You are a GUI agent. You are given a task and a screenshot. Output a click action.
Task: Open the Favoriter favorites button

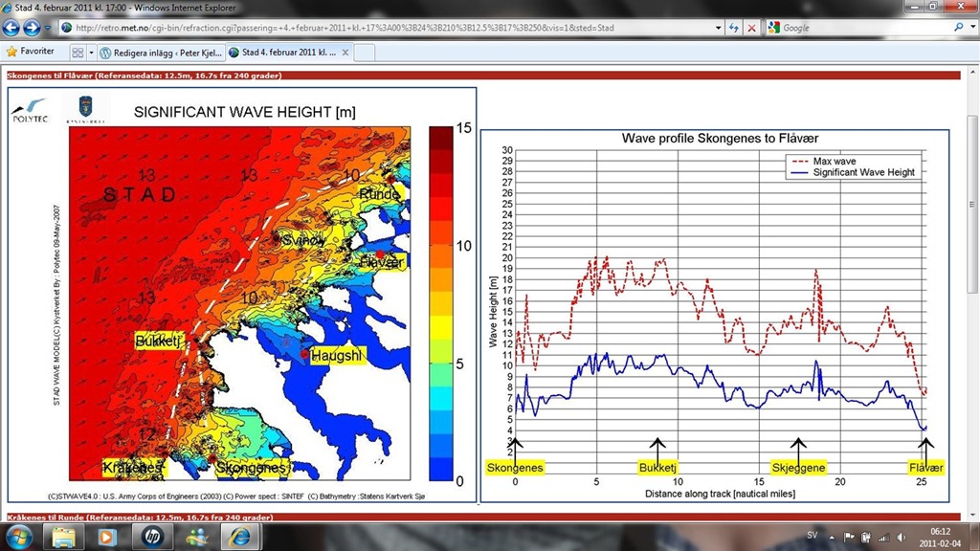pyautogui.click(x=30, y=52)
